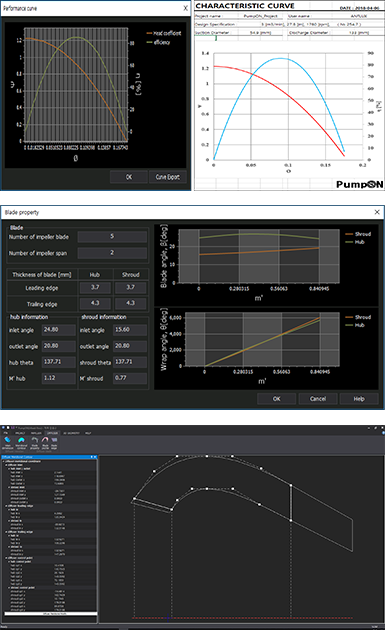The image size is (385, 630).
Task: Collapse the diffuser trailing edge tree group
Action: tap(6, 532)
